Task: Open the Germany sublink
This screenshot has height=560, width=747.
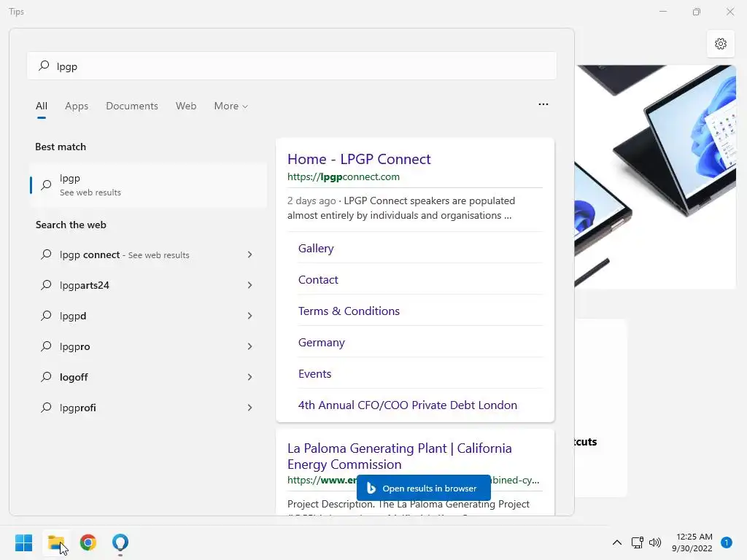Action: pos(322,343)
